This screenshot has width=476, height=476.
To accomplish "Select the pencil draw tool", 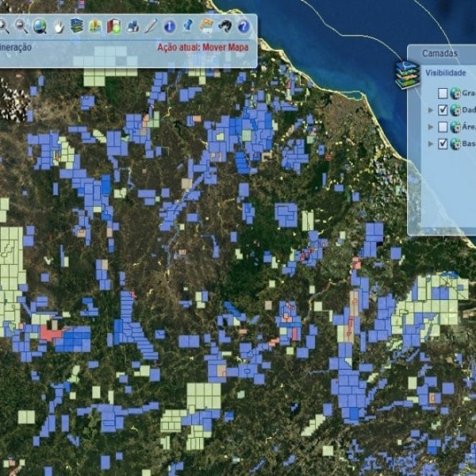I will click(x=151, y=26).
